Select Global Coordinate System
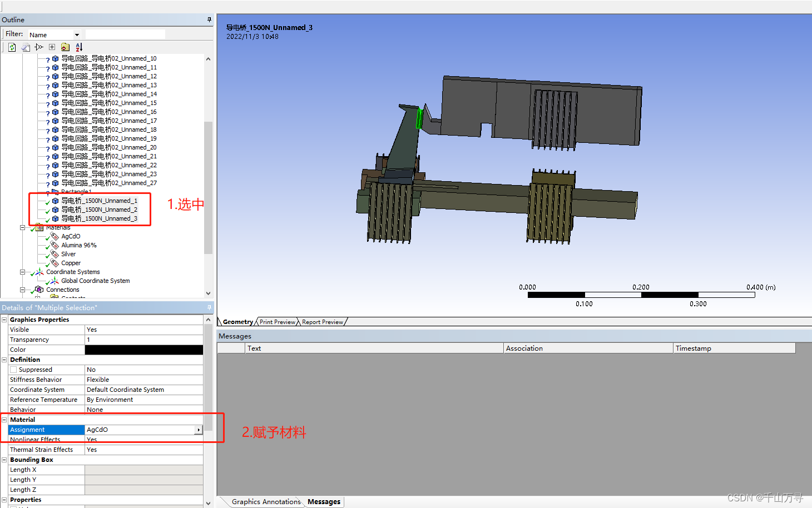This screenshot has width=812, height=508. pyautogui.click(x=95, y=281)
